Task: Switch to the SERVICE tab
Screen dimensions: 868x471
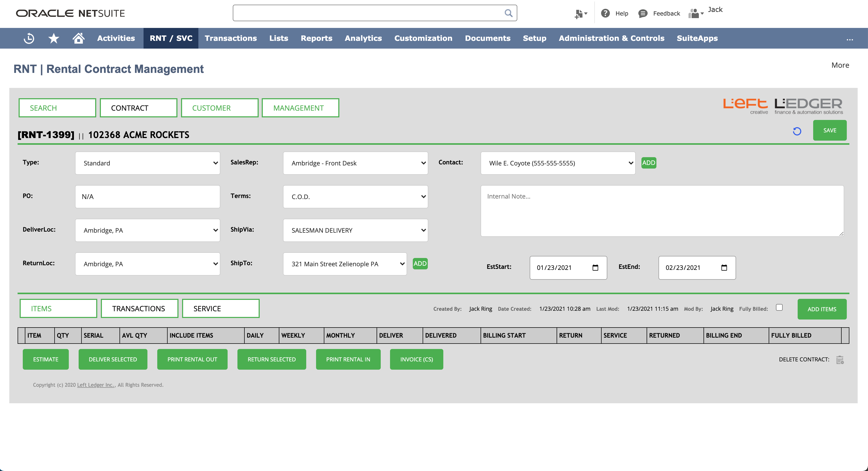Action: pyautogui.click(x=220, y=308)
